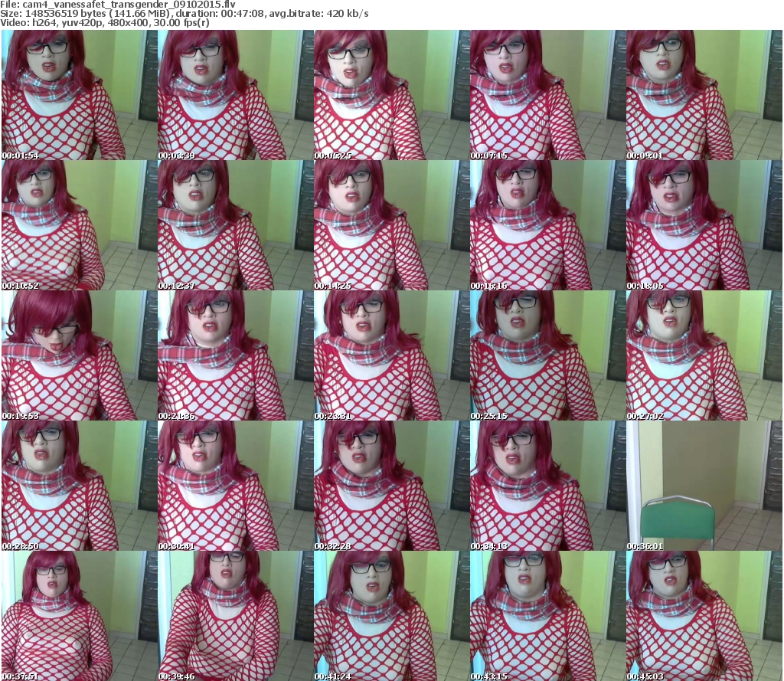Select the frame marked 00:39:46
The height and width of the screenshot is (681, 784).
tap(235, 616)
